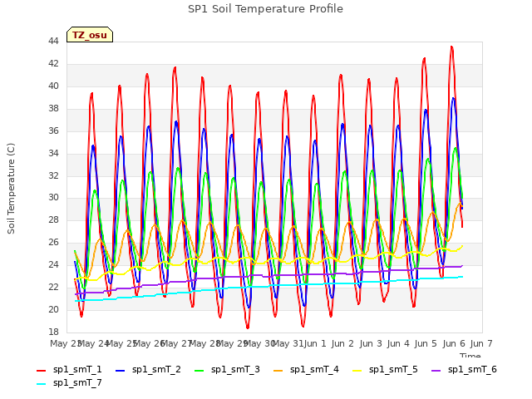
Task: Toggle the sp1_smT_6 legend label
Action: click(472, 369)
